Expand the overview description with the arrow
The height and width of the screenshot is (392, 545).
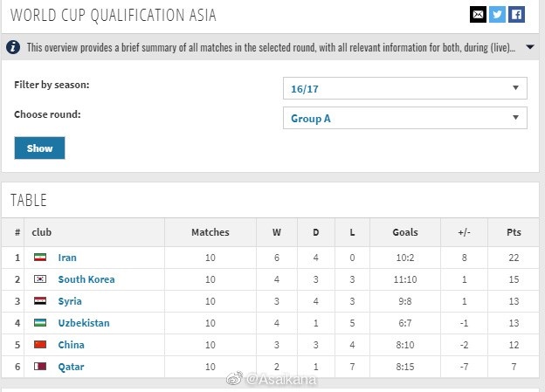529,47
